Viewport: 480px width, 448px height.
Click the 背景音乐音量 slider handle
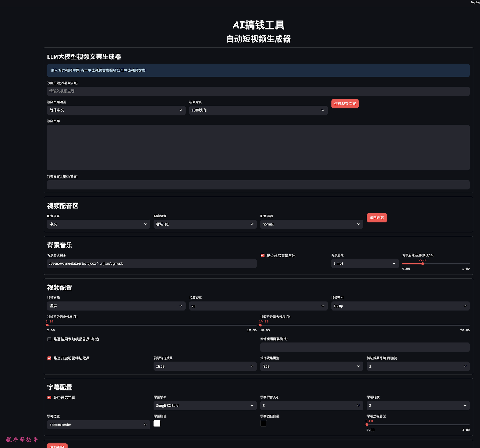click(x=423, y=264)
